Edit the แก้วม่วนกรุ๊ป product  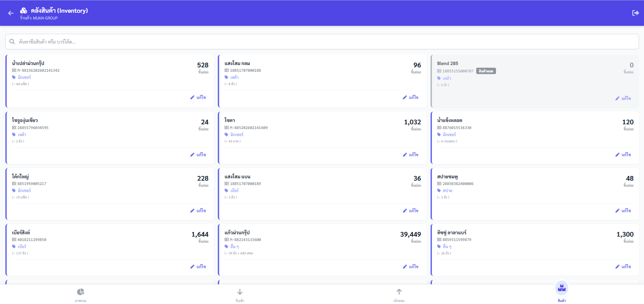[410, 267]
